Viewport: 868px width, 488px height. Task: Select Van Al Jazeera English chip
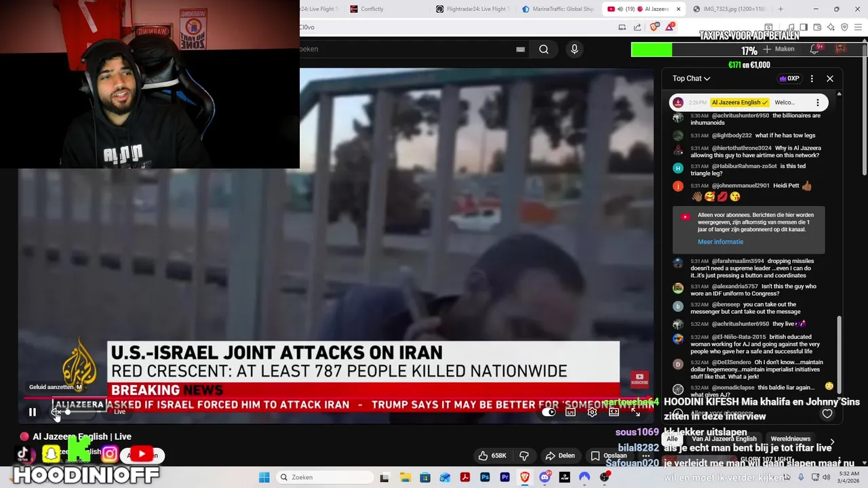tap(724, 439)
